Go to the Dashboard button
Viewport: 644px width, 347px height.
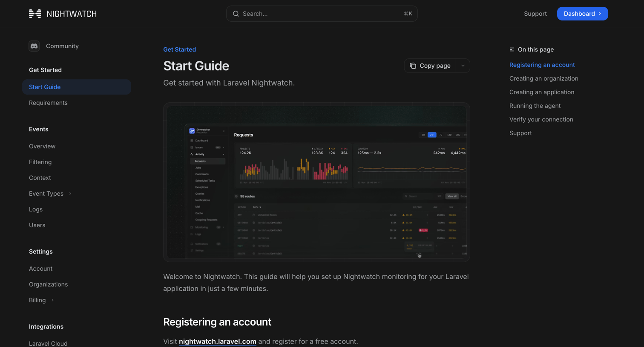click(x=582, y=14)
